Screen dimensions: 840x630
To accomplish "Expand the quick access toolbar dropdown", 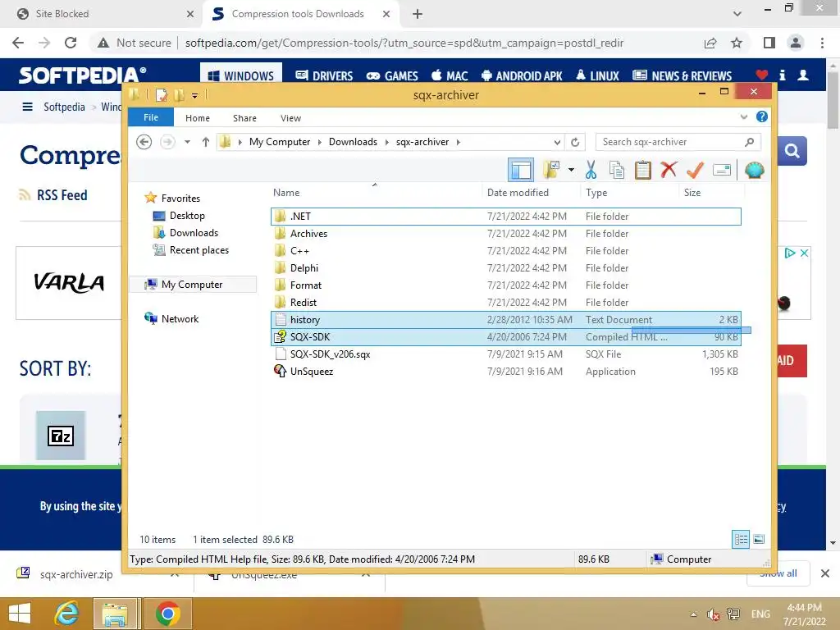I will [194, 96].
